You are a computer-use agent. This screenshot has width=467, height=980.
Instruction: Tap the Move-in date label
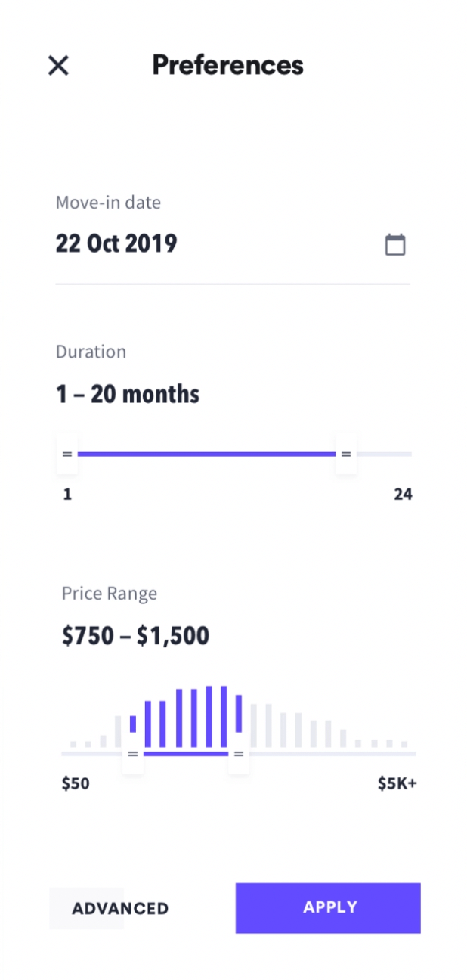coord(108,203)
